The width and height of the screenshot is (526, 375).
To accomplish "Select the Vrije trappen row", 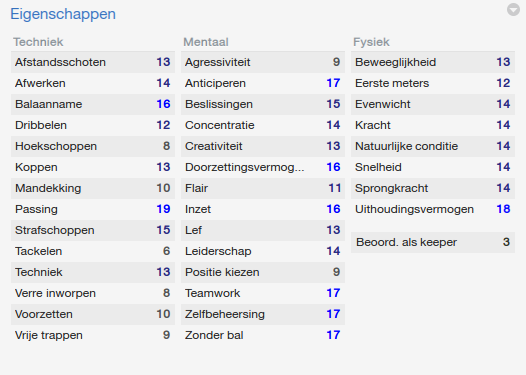I will coord(93,335).
